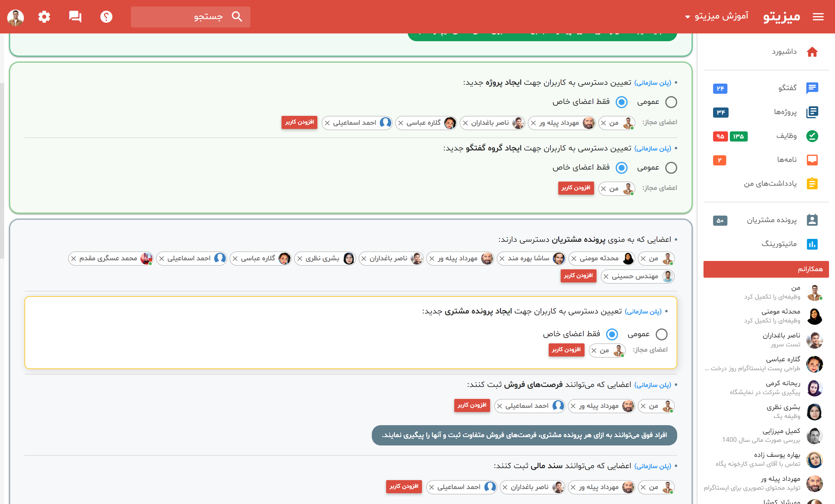Click the یادداشت‌های من clipboard icon
835x504 pixels.
click(x=812, y=183)
